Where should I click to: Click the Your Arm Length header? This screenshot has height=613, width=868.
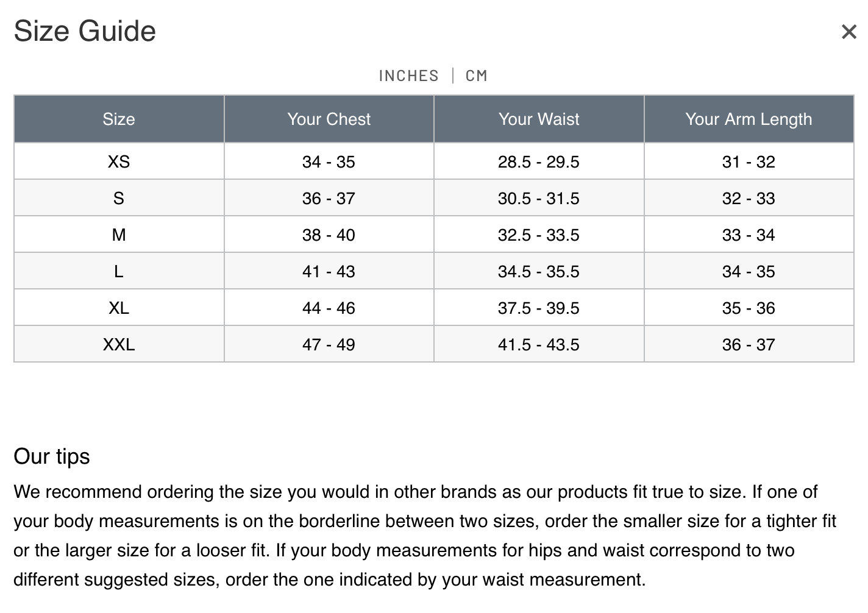click(x=749, y=119)
